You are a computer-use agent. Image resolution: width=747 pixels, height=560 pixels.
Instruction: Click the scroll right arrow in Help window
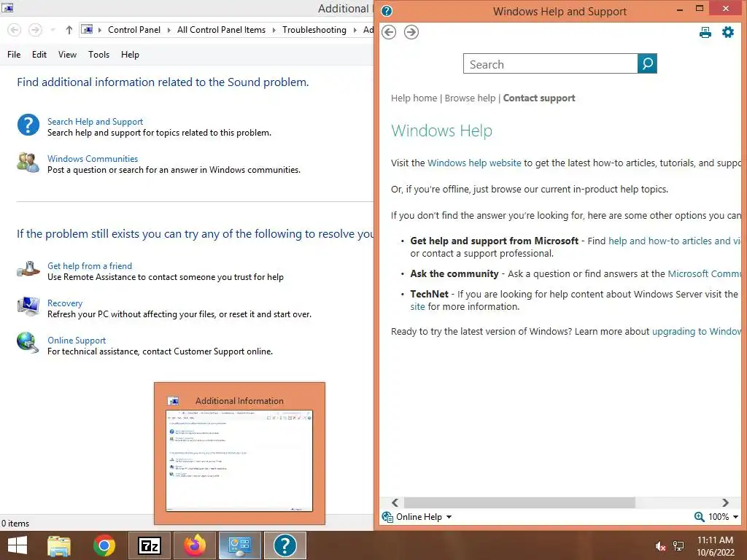click(x=725, y=503)
